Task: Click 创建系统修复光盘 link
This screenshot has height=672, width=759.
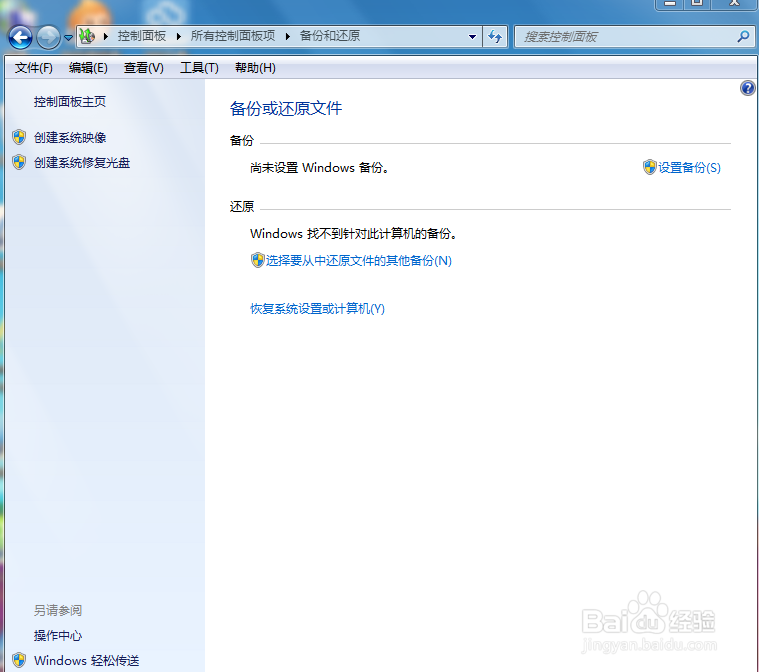Action: pos(82,163)
